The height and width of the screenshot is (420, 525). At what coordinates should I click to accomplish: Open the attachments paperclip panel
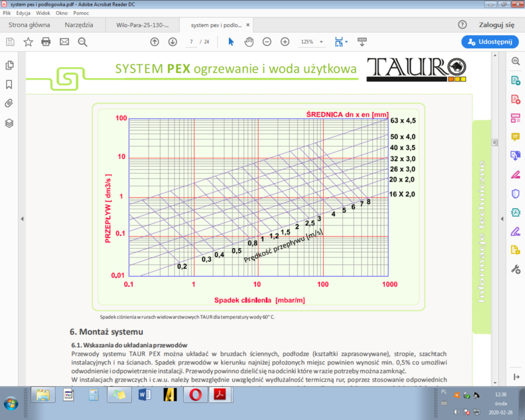point(9,103)
